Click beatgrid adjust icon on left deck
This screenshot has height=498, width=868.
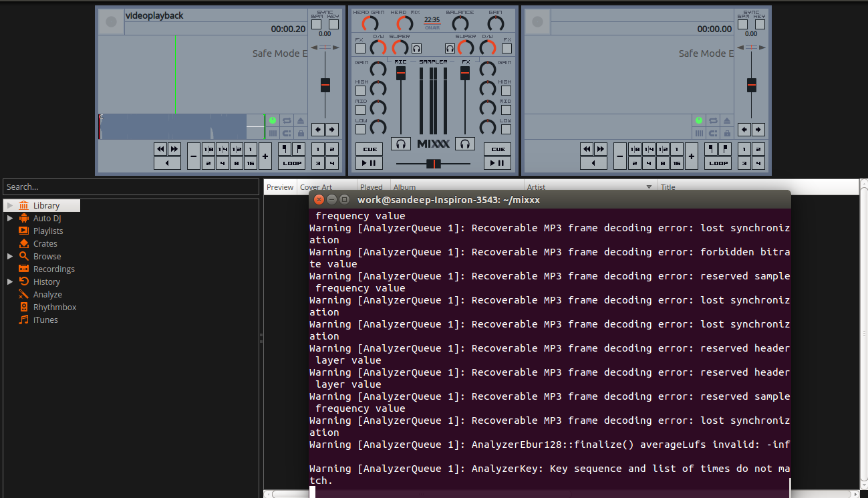click(273, 133)
